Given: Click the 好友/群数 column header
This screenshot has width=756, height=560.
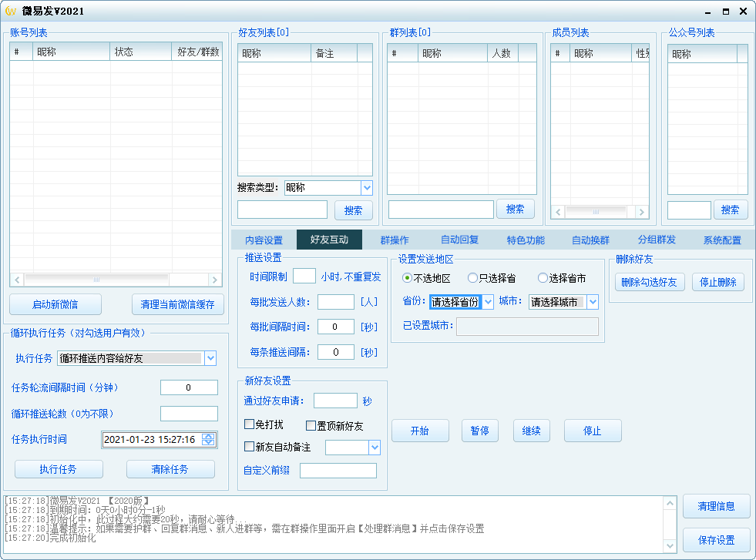Looking at the screenshot, I should point(197,52).
